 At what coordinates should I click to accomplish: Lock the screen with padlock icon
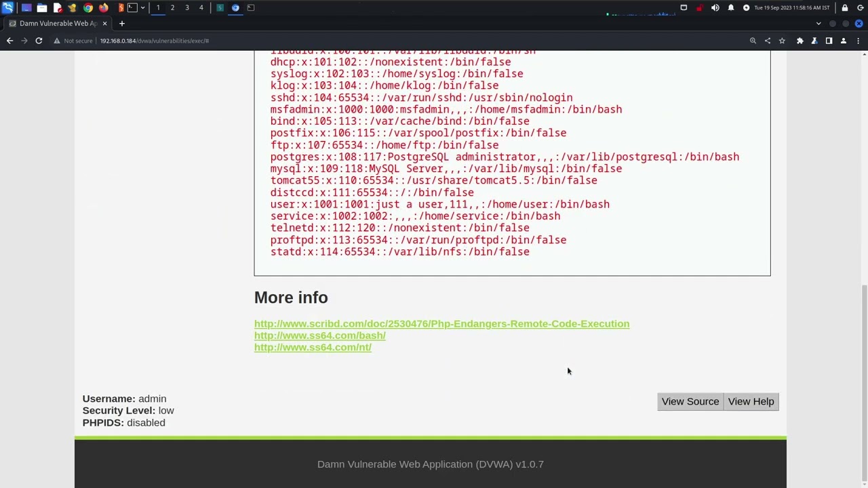click(845, 7)
